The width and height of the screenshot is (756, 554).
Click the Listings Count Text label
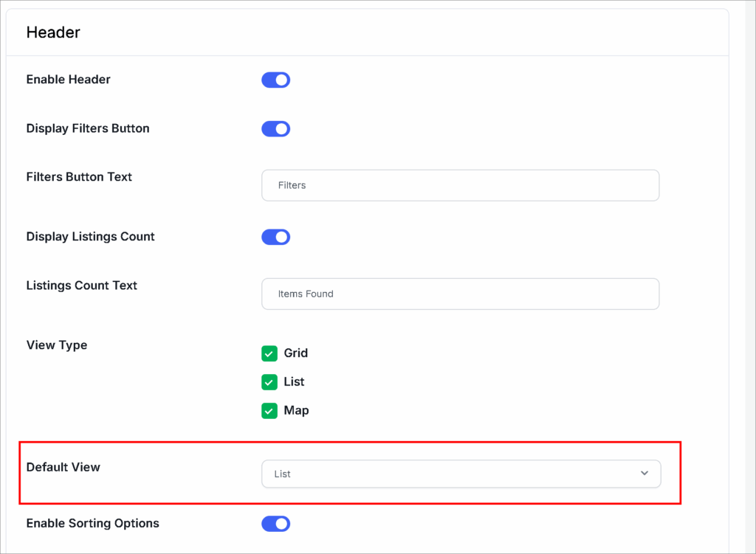pos(81,285)
